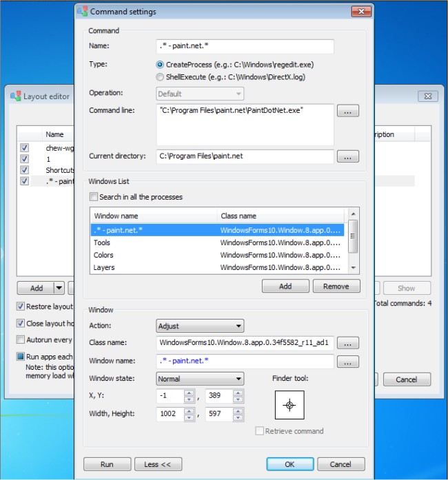Select '.* - paint.net.*' row in Windows List

(x=217, y=230)
